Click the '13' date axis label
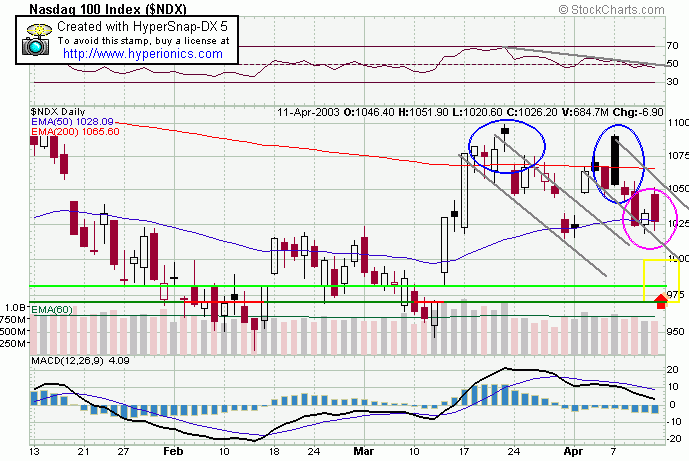 coord(34,452)
